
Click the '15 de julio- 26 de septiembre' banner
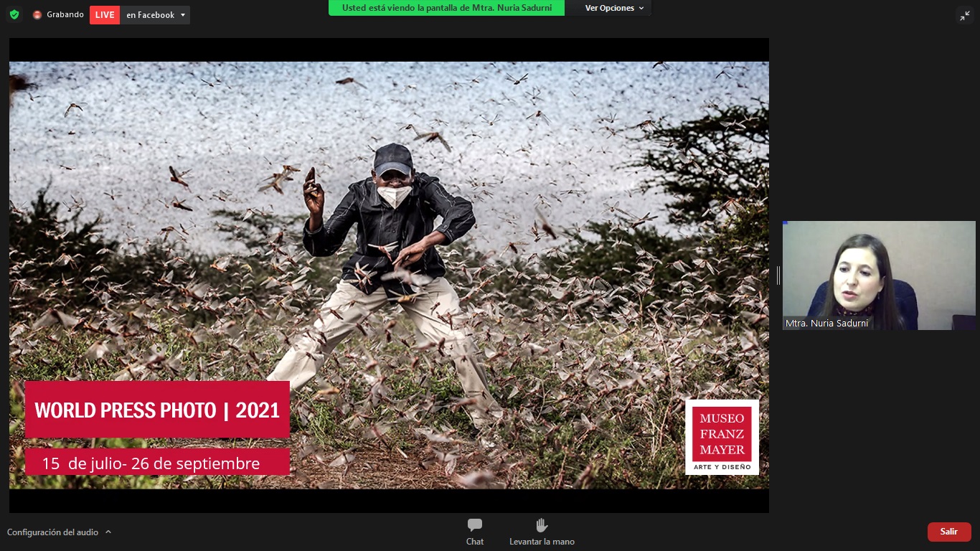(157, 463)
